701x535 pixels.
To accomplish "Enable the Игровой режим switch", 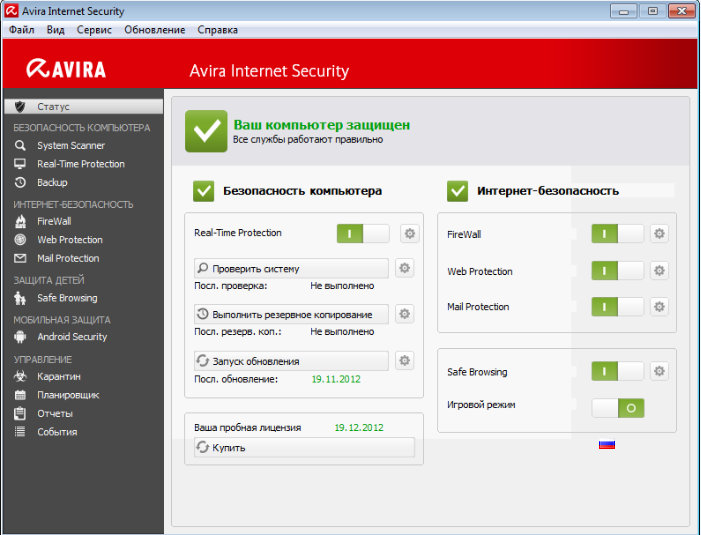I will click(617, 408).
